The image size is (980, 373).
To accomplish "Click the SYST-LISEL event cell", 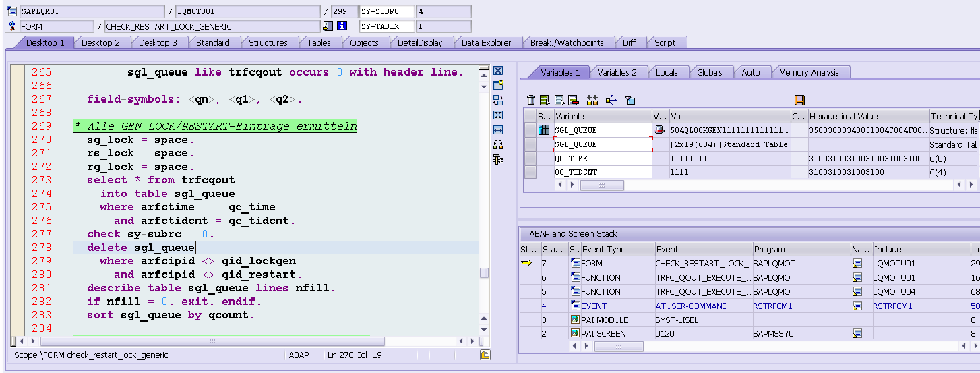I will click(x=703, y=320).
